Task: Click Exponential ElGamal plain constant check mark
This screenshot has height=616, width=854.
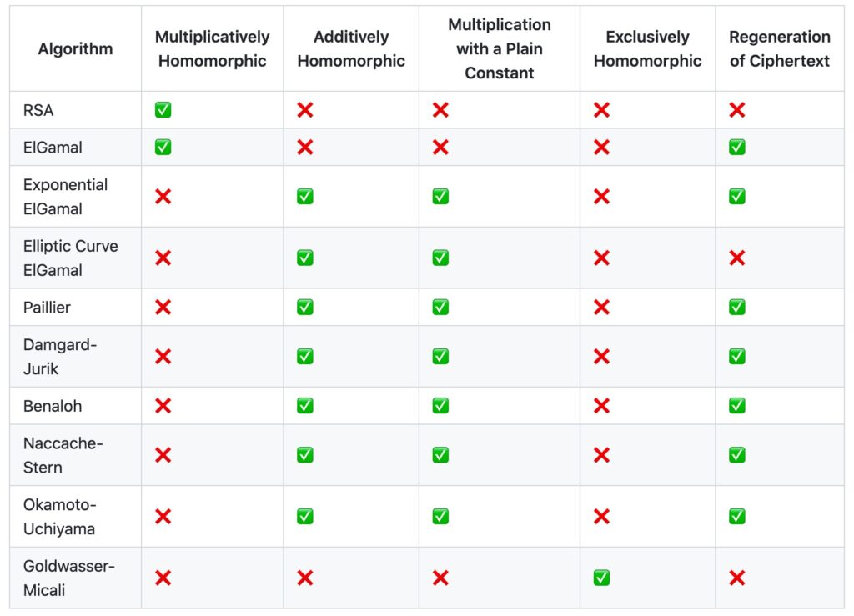Action: [x=440, y=196]
